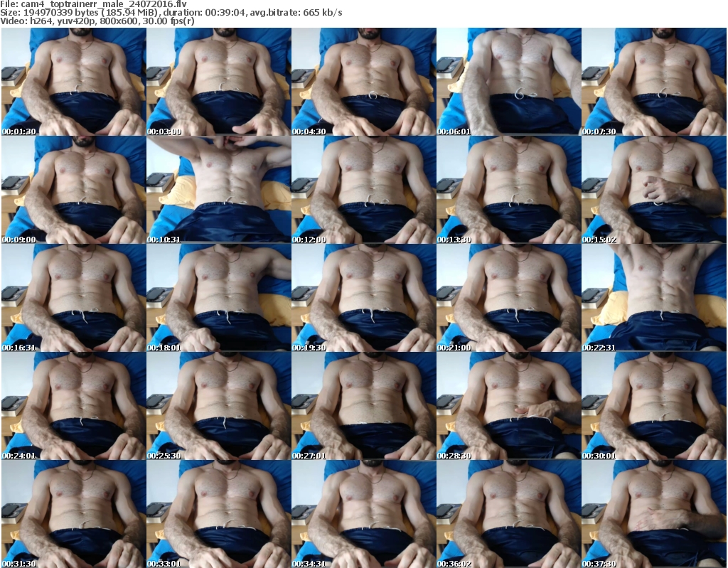Pick the frame timestamped 00:09:00
This screenshot has width=728, height=568.
pyautogui.click(x=73, y=190)
